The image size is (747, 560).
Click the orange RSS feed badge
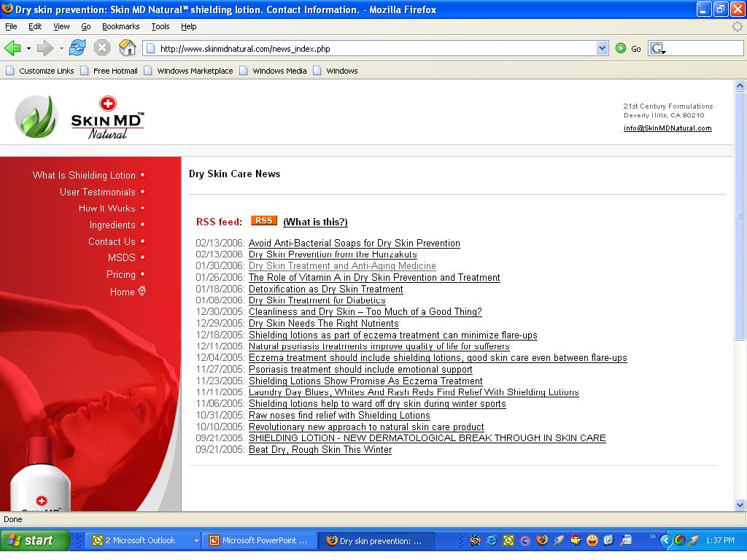coord(263,221)
